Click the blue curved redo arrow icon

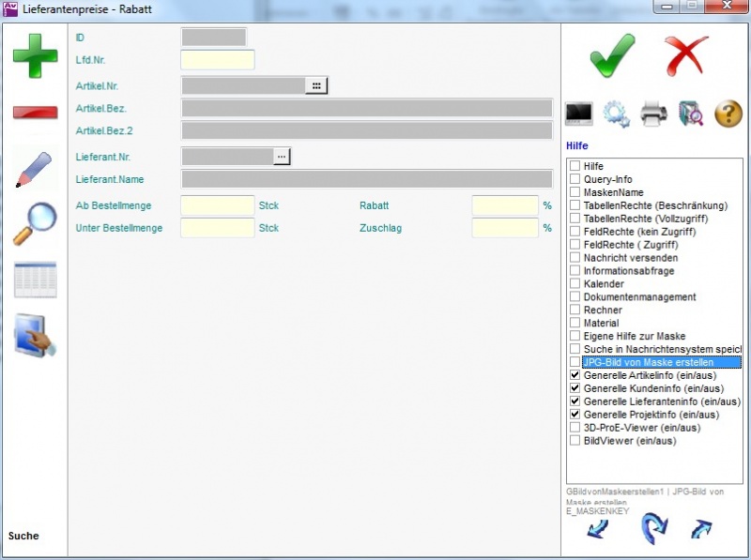pos(653,529)
